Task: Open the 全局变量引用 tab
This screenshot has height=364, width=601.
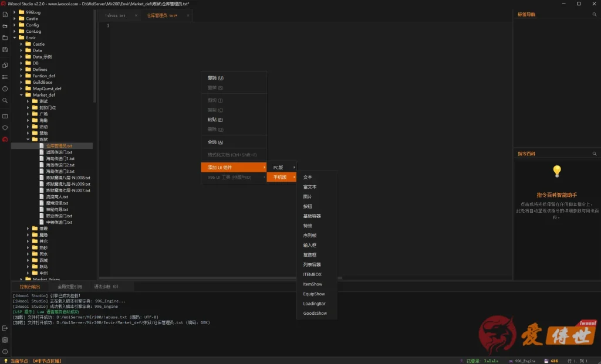Action: [70, 287]
